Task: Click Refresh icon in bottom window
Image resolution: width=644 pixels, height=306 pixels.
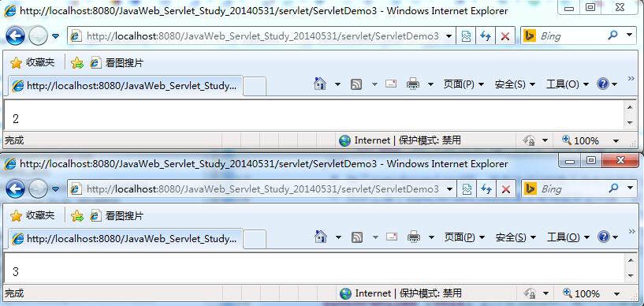Action: (x=486, y=189)
